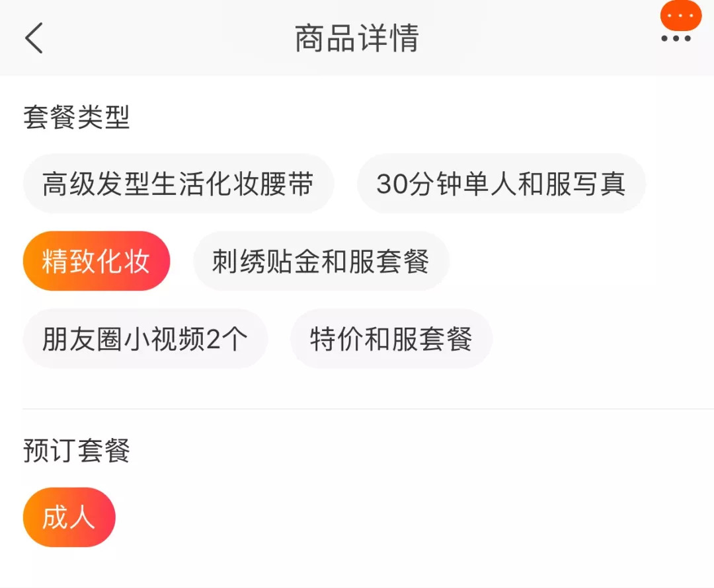Select the two WeChat Moments short videos option
Screen dimensions: 714x588
(145, 339)
